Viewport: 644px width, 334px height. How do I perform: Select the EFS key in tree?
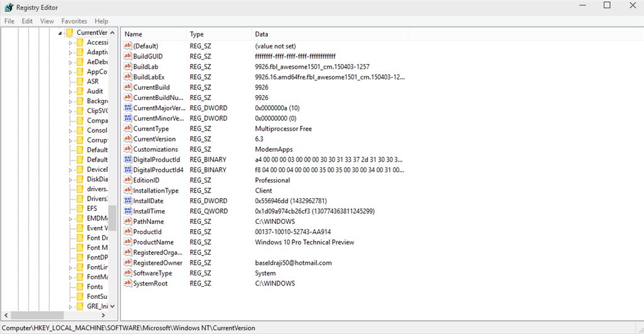pos(92,208)
